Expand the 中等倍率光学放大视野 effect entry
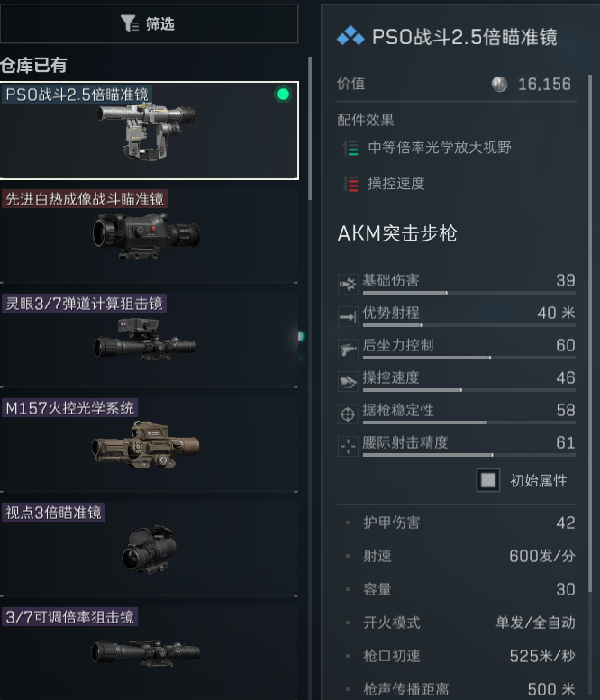 point(426,148)
